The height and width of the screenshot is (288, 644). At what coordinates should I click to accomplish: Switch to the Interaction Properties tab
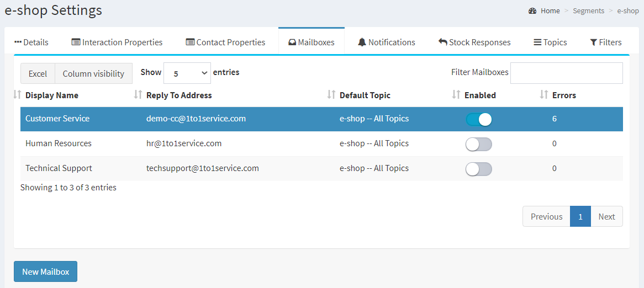(117, 42)
